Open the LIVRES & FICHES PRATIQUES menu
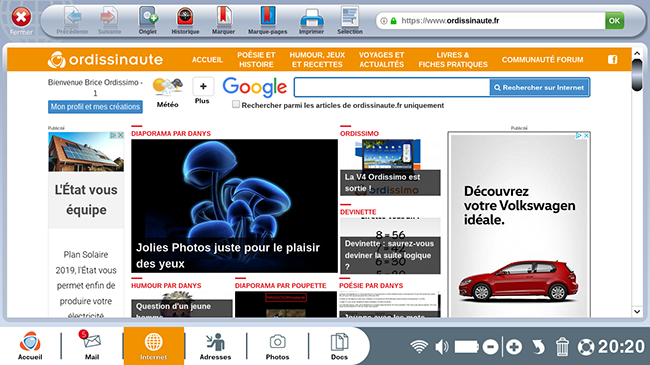The image size is (650, 365). (x=453, y=60)
